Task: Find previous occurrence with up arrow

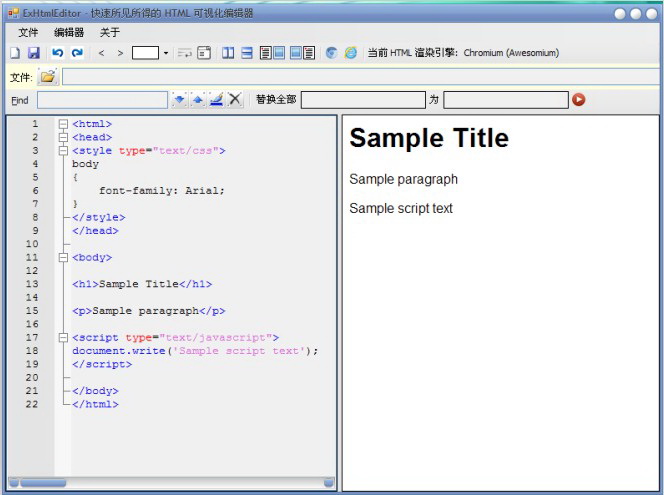Action: pos(198,100)
